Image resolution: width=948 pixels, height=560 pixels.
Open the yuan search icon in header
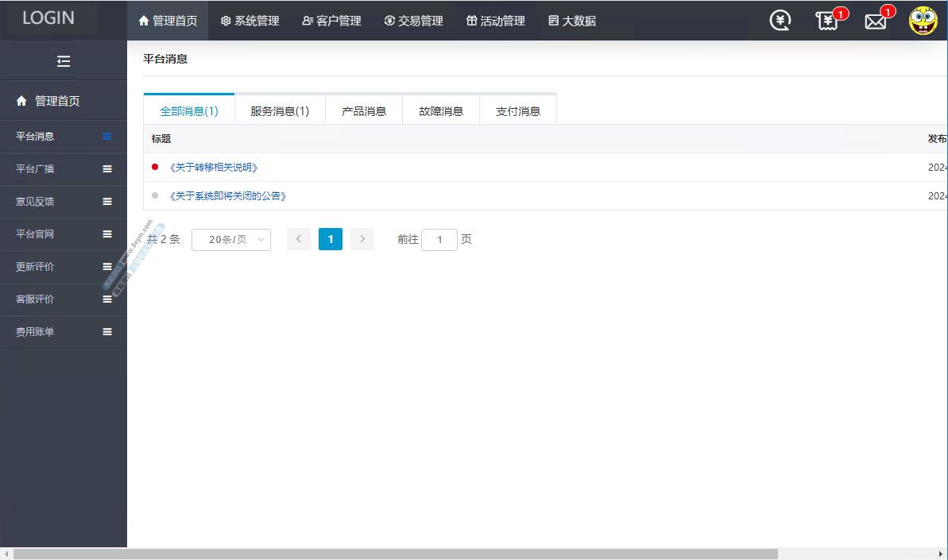[x=780, y=21]
